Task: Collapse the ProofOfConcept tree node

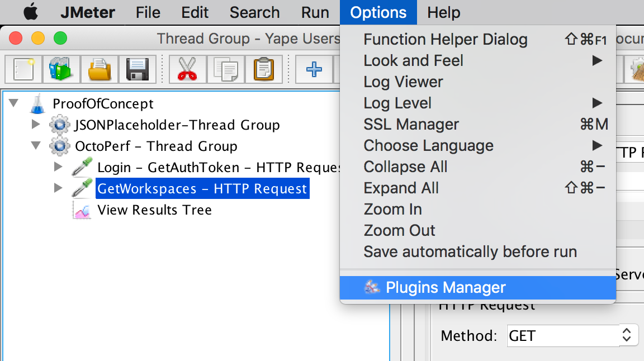Action: (14, 103)
